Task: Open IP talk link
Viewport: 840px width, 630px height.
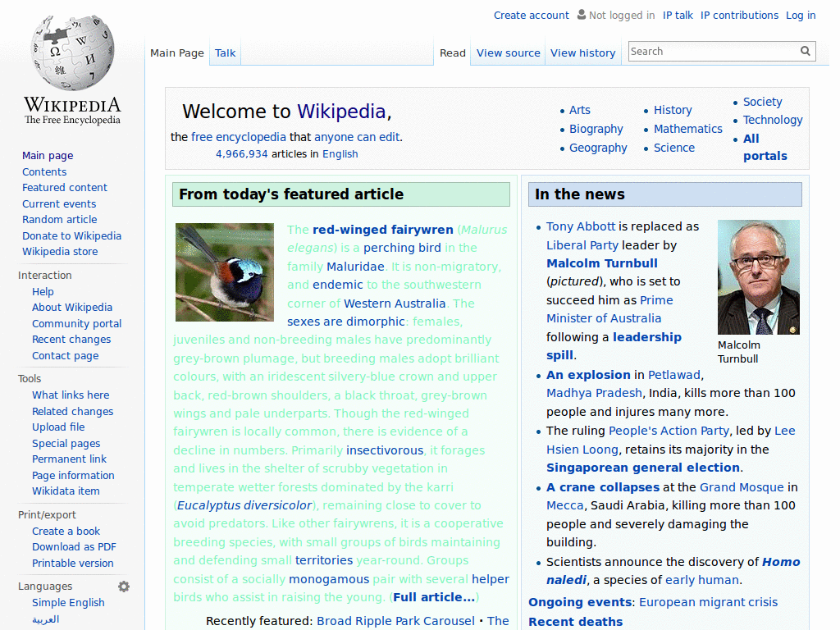Action: click(677, 16)
